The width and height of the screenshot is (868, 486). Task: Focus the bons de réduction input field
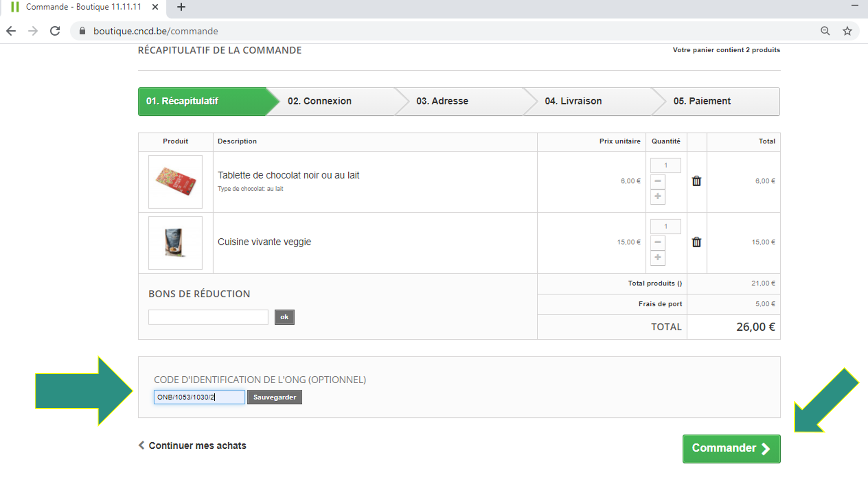click(208, 317)
